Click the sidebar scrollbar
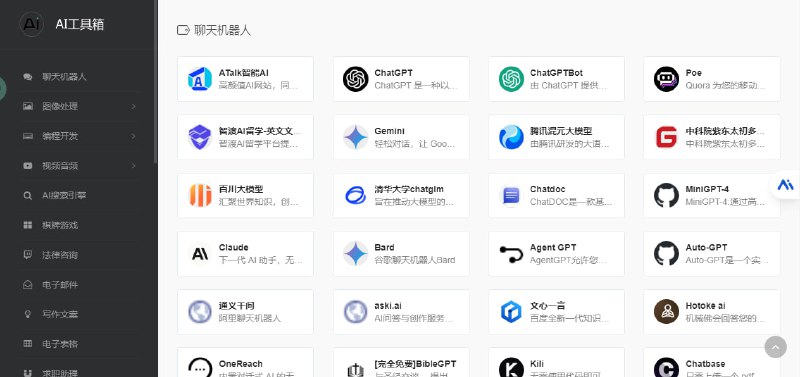800x377 pixels. (x=156, y=82)
